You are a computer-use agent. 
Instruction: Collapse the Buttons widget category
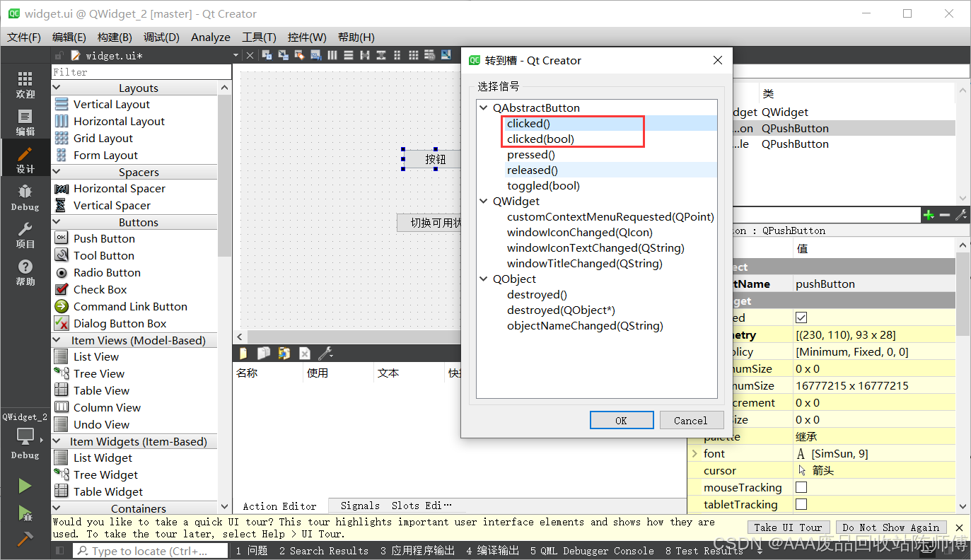point(57,222)
